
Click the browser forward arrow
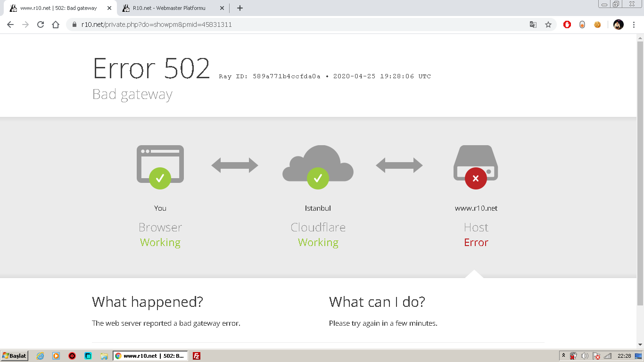(x=25, y=25)
